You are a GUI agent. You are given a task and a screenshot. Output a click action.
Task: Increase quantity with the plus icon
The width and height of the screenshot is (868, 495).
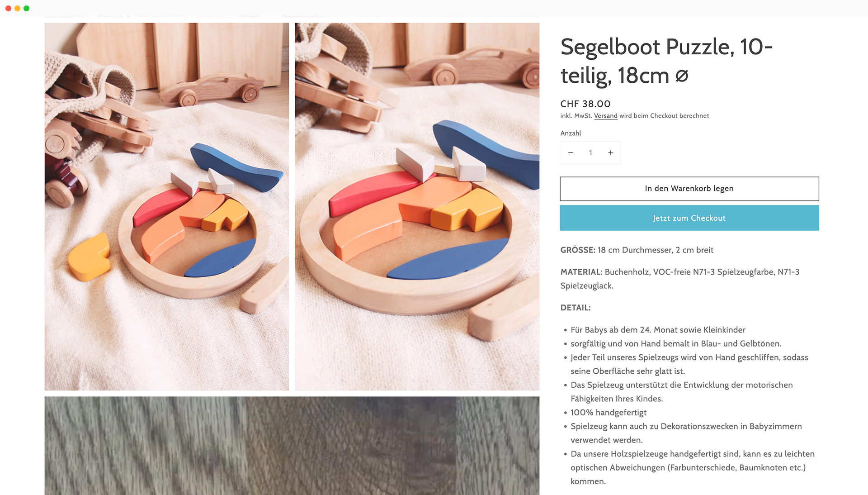(610, 153)
